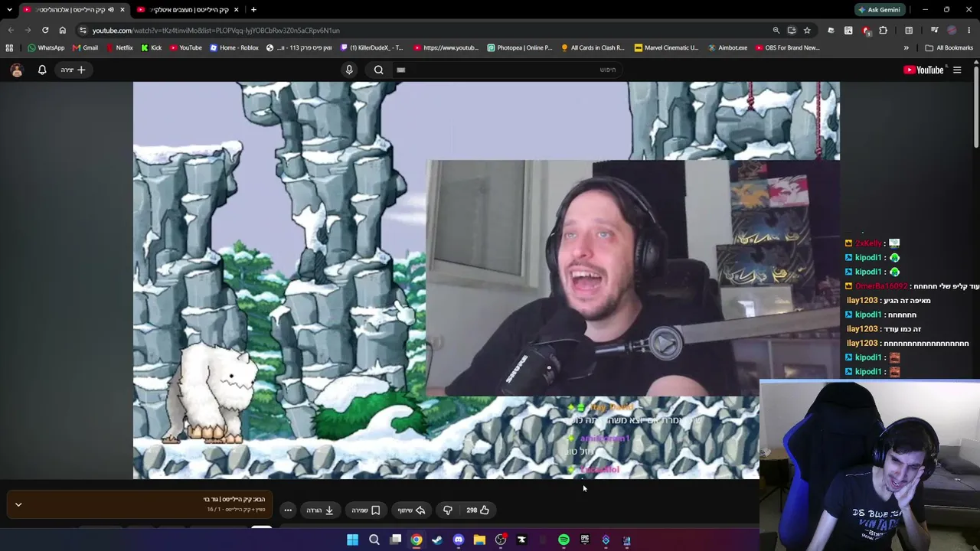
Task: Open the Home - Roblox bookmark
Action: [234, 47]
